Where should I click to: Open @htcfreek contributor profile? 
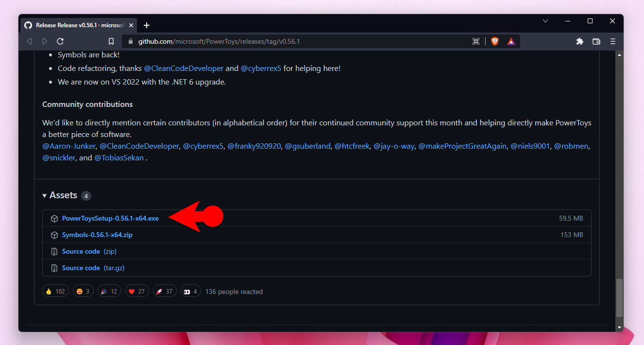point(352,146)
